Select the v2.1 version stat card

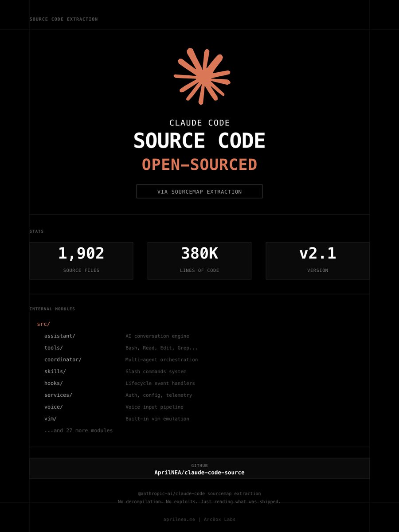317,261
